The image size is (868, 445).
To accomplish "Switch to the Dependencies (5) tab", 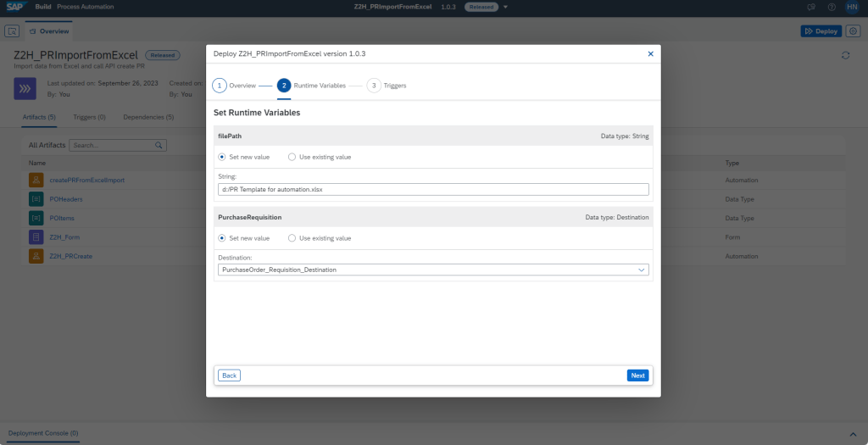I will coord(148,117).
